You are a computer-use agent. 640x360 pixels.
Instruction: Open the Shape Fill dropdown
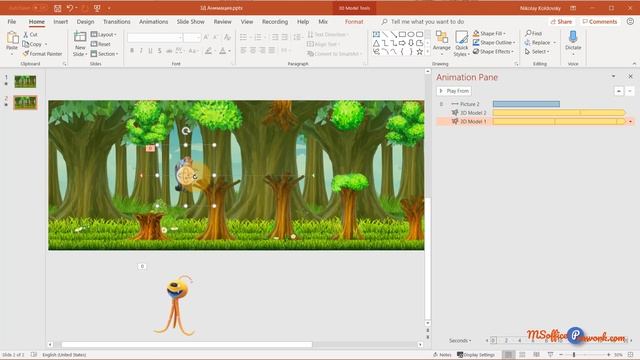pos(489,33)
